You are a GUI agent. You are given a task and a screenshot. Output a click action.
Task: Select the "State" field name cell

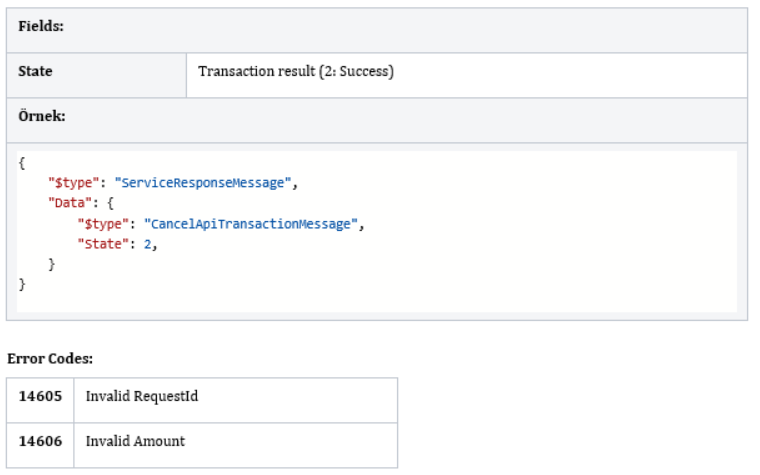(35, 72)
